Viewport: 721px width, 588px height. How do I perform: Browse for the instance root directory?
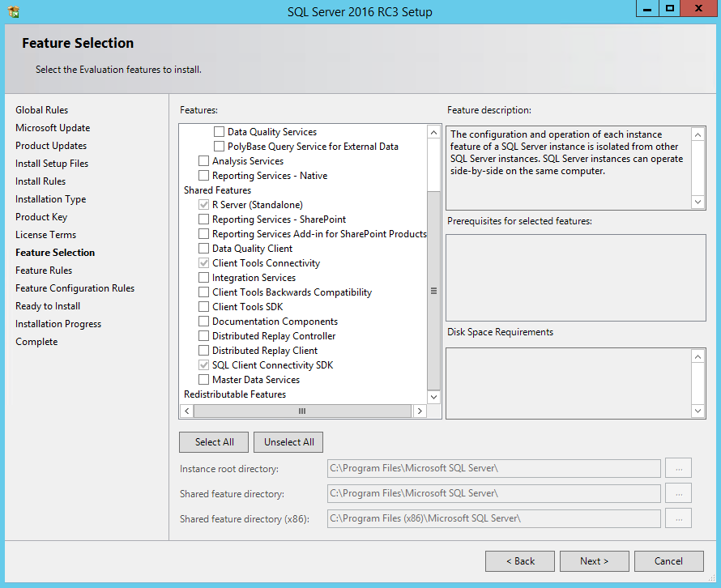[678, 468]
